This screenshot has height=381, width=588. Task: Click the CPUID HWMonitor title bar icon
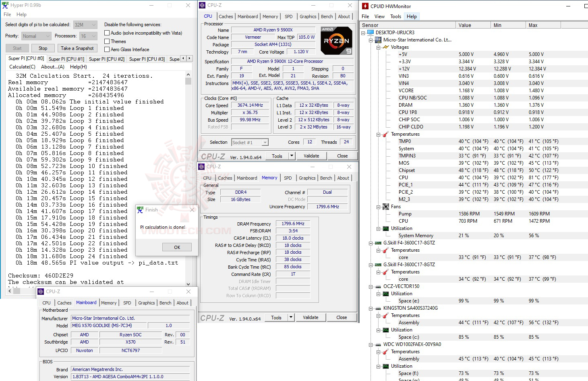tap(365, 6)
